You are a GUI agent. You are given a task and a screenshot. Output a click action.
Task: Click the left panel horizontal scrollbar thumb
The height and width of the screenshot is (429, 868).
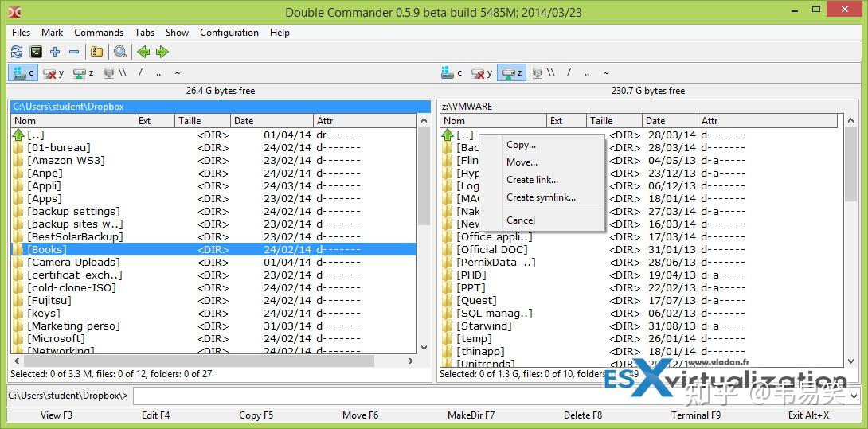[x=198, y=361]
